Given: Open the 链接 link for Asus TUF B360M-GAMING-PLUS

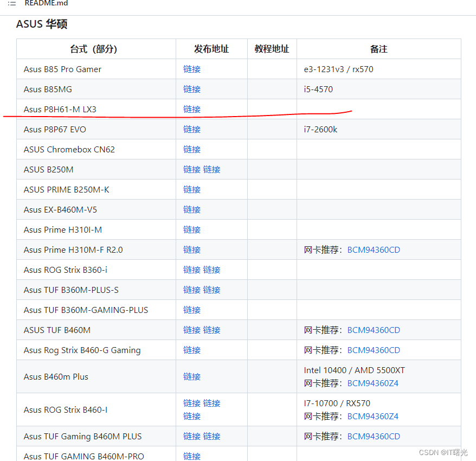Looking at the screenshot, I should coord(192,310).
